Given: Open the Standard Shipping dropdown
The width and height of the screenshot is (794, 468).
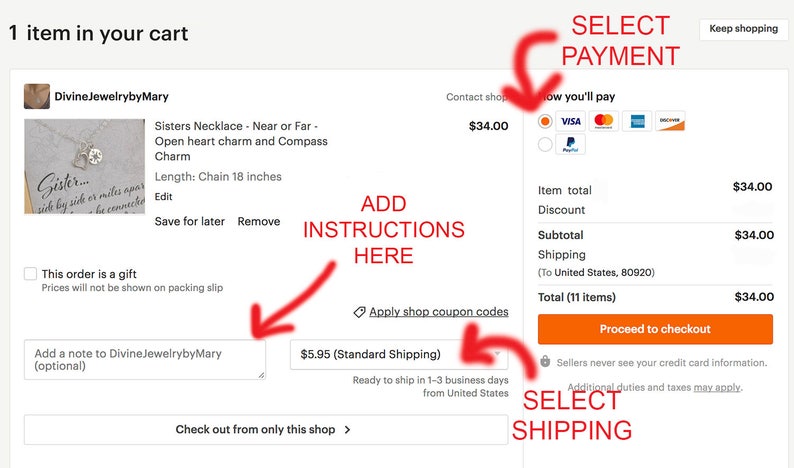Looking at the screenshot, I should click(399, 354).
